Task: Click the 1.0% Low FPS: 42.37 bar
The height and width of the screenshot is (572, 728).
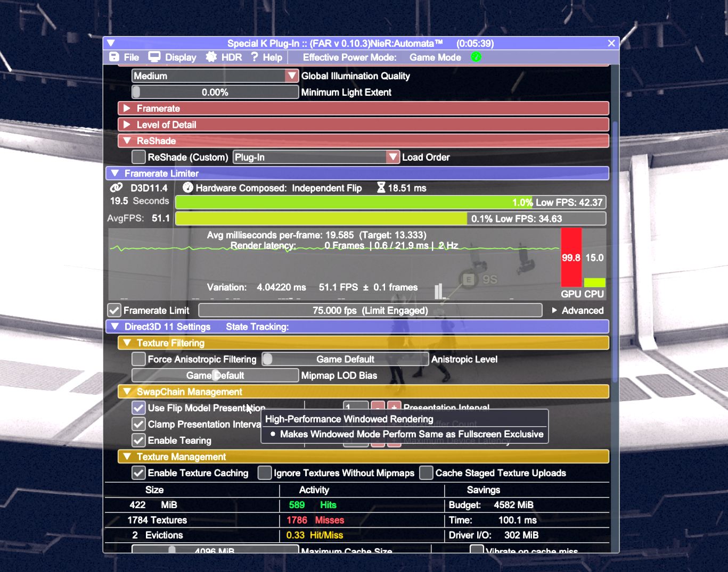Action: tap(390, 202)
